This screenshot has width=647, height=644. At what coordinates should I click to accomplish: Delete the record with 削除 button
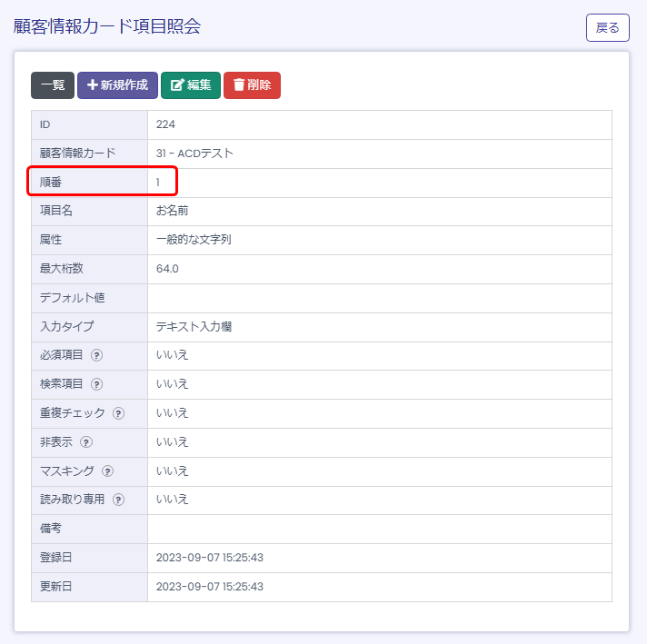point(252,85)
